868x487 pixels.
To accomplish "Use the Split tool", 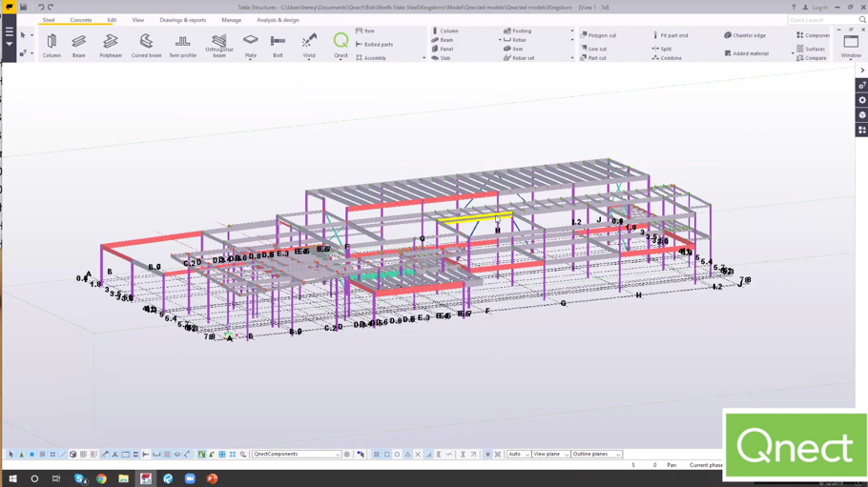I will pyautogui.click(x=662, y=49).
